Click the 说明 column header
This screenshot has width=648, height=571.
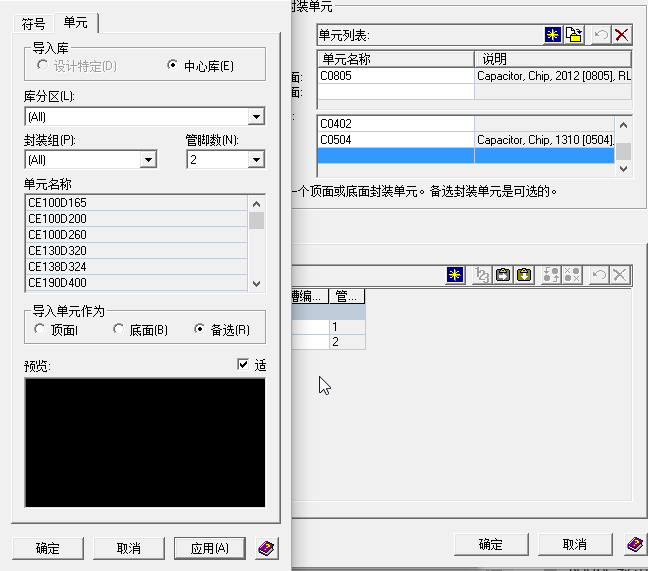pyautogui.click(x=553, y=59)
